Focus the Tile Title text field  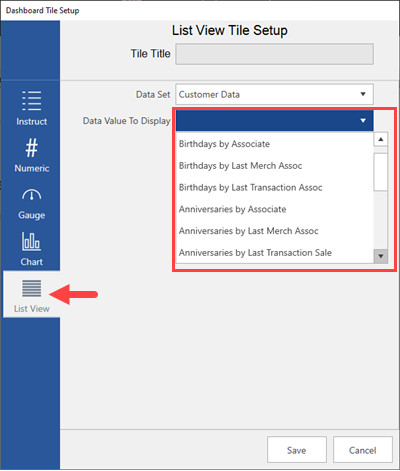coord(274,54)
